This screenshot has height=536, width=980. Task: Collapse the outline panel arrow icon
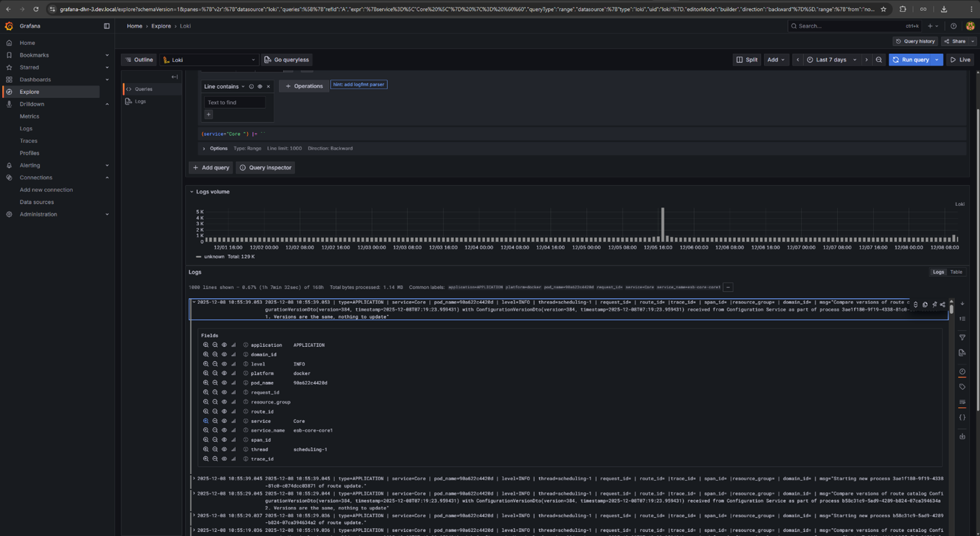click(174, 77)
